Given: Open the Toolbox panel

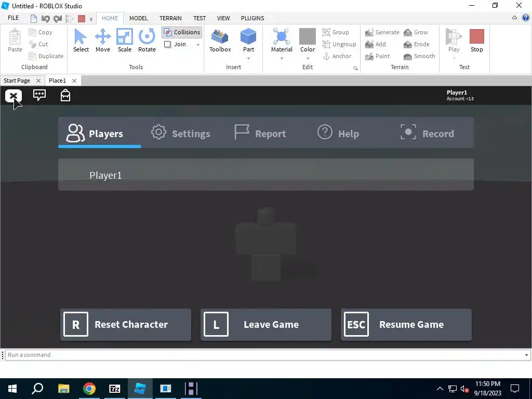Looking at the screenshot, I should point(220,41).
